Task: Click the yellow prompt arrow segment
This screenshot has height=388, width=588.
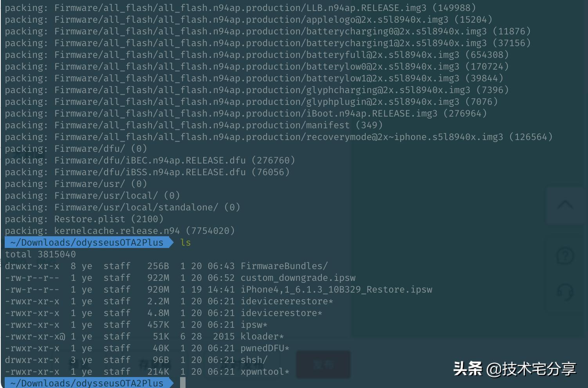Action: 171,242
